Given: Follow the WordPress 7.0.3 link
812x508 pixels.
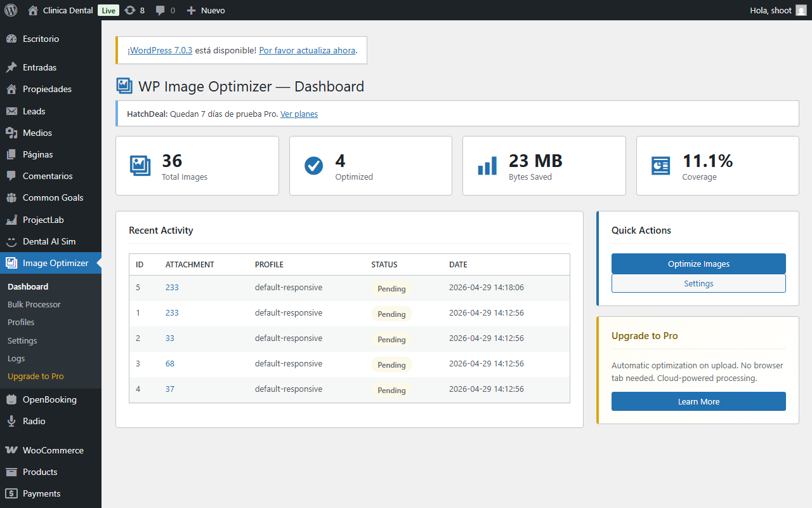Looking at the screenshot, I should [160, 50].
